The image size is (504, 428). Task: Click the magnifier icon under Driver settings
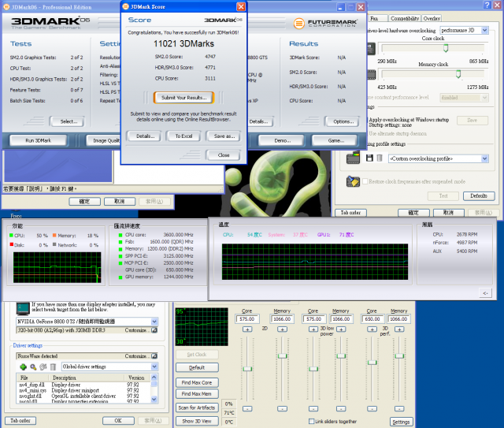point(33,367)
